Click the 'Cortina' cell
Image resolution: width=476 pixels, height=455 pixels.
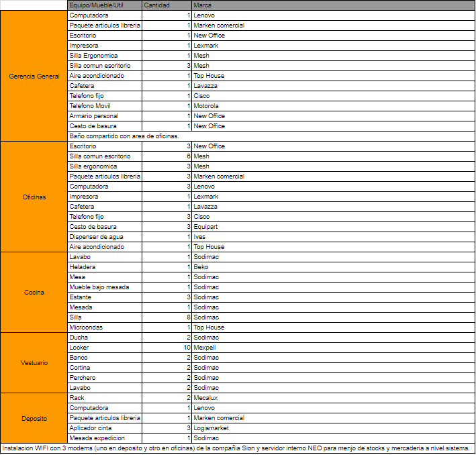pyautogui.click(x=105, y=368)
